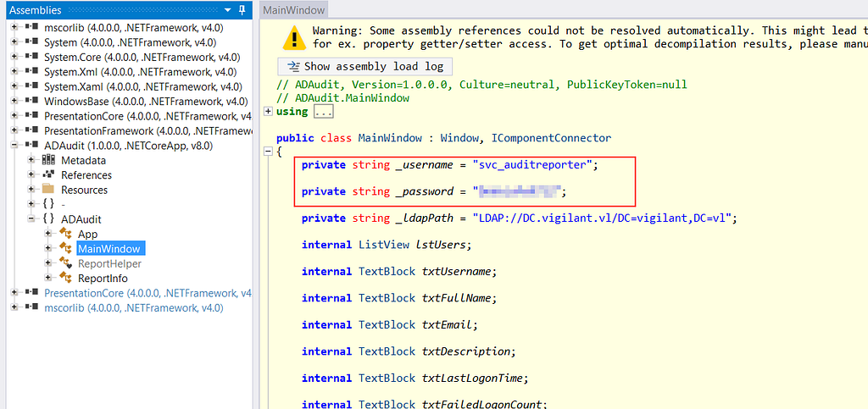This screenshot has height=409, width=868.
Task: Click the ADAudit.MainWindow comment line
Action: 342,98
